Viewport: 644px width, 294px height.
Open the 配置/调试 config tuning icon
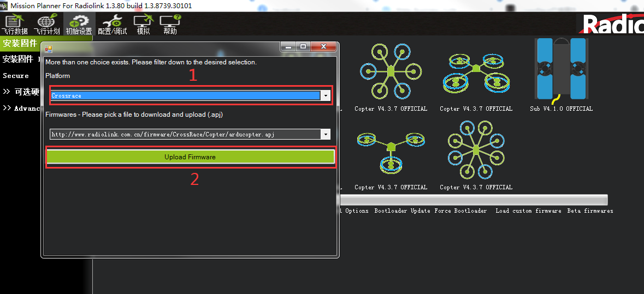tap(113, 25)
